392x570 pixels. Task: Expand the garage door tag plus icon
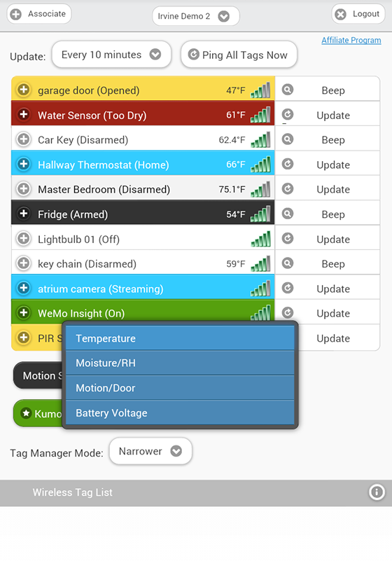pos(24,89)
